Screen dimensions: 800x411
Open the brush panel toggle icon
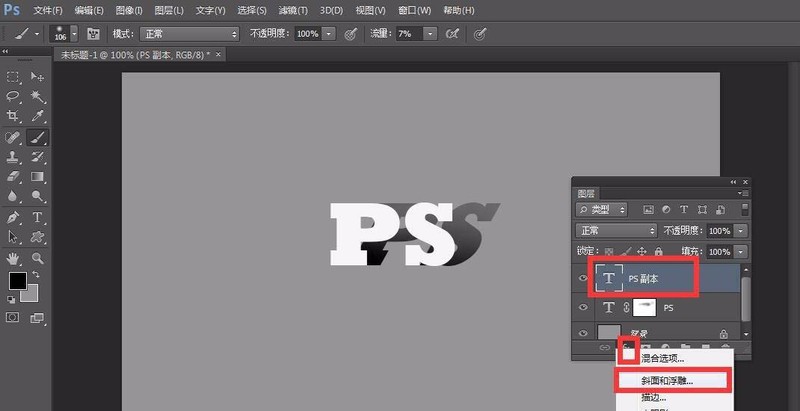coord(92,33)
